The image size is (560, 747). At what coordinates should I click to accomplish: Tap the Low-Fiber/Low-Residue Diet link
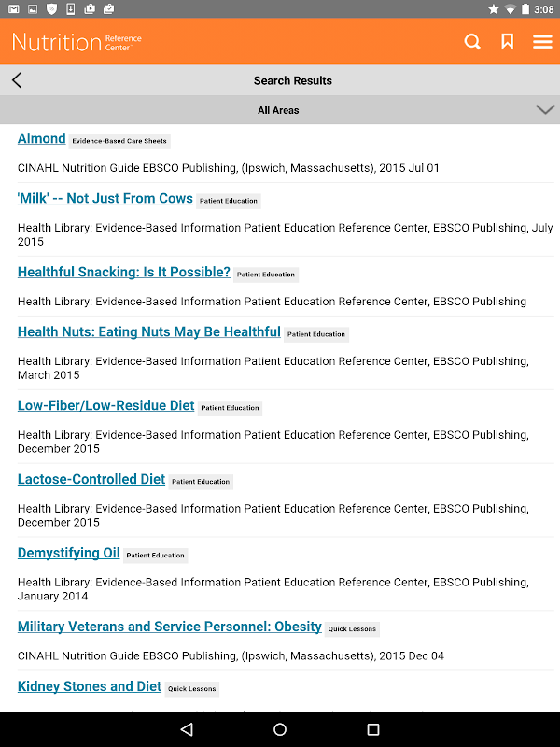pos(106,406)
